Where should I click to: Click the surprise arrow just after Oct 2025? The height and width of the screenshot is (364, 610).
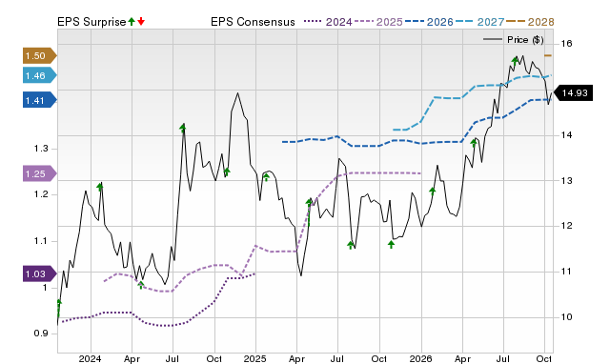coord(391,244)
